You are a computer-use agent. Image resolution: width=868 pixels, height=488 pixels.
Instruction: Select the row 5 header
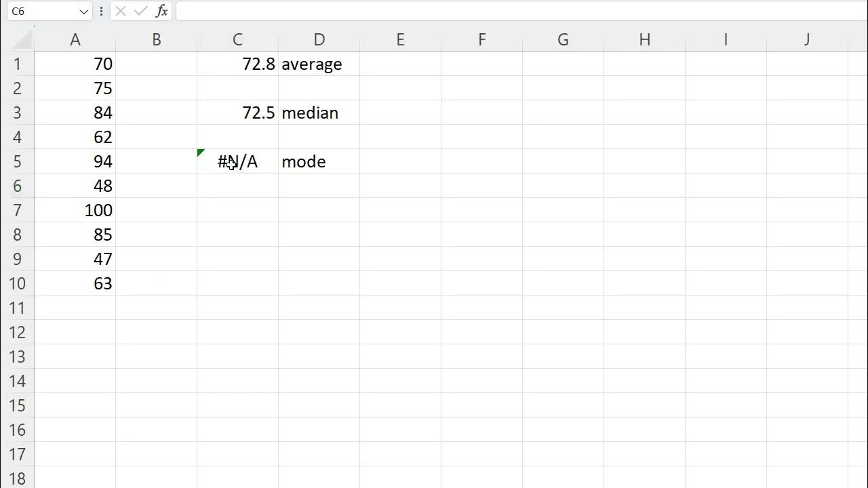coord(17,161)
